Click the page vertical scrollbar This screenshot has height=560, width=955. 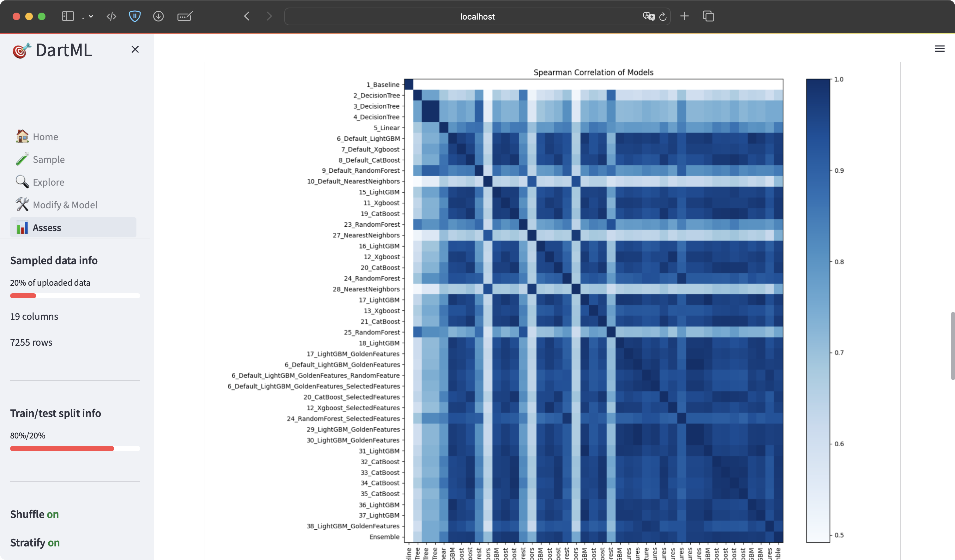pyautogui.click(x=952, y=346)
